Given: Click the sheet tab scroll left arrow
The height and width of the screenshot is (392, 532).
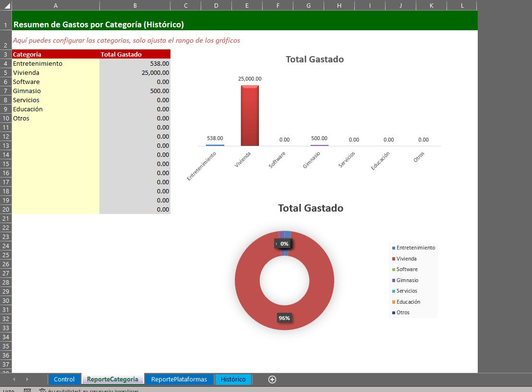Looking at the screenshot, I should click(14, 379).
